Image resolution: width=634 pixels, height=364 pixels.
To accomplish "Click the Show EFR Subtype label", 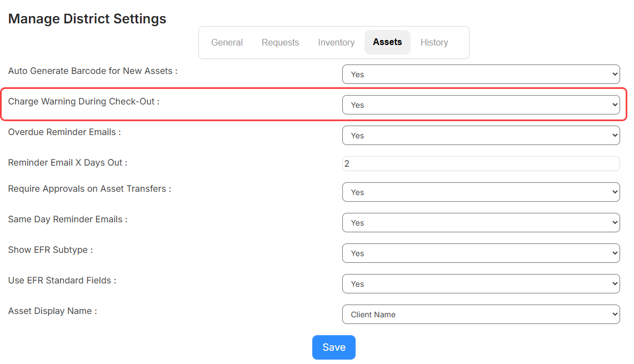I will click(50, 250).
